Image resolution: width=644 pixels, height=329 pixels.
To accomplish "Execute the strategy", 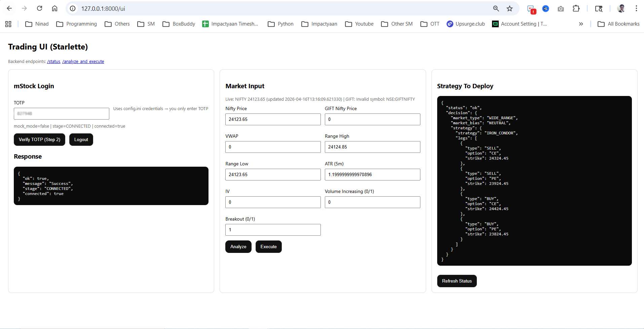I will tap(268, 246).
